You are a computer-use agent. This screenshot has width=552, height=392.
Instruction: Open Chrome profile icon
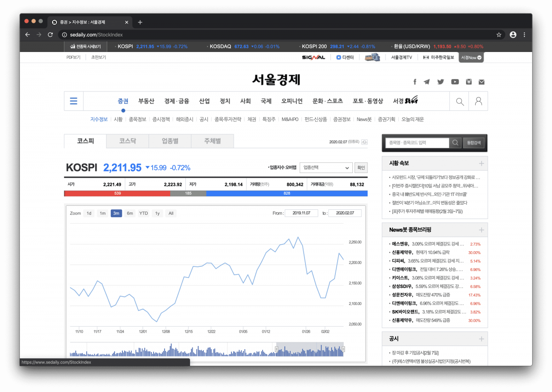(x=513, y=35)
